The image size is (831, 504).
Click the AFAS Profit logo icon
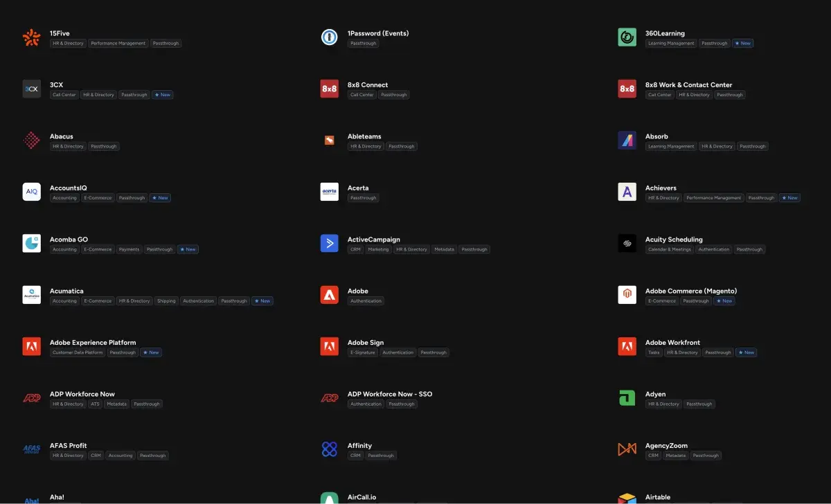pos(32,449)
